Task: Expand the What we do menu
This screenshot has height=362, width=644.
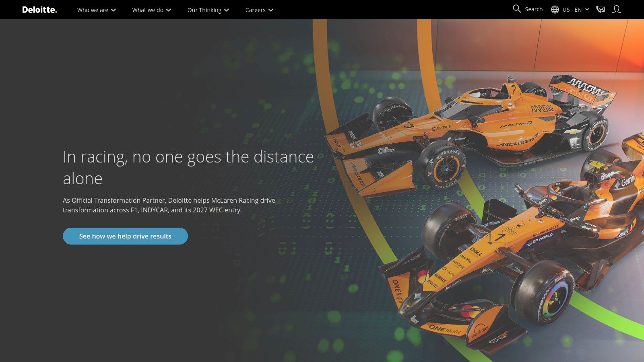Action: point(152,10)
